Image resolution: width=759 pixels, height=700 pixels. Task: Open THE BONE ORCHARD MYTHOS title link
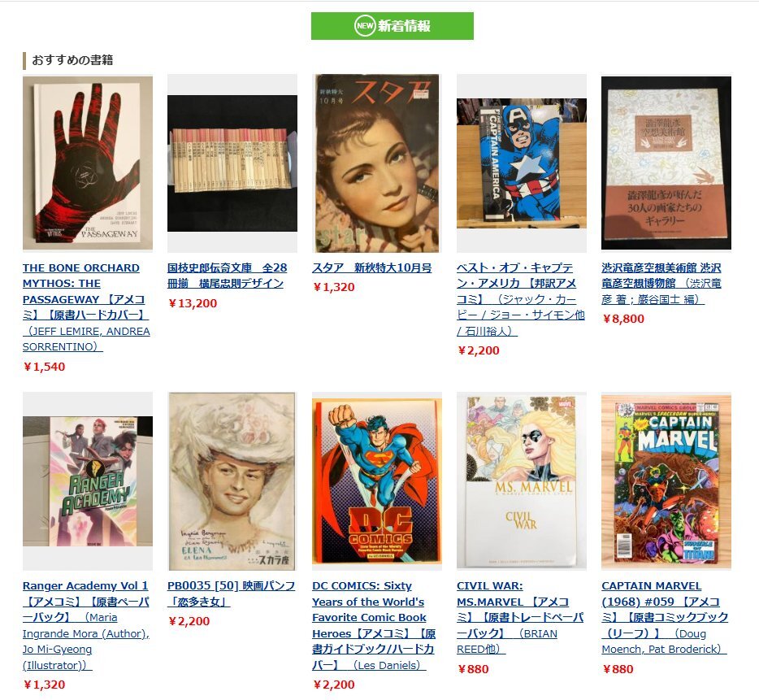coord(86,307)
